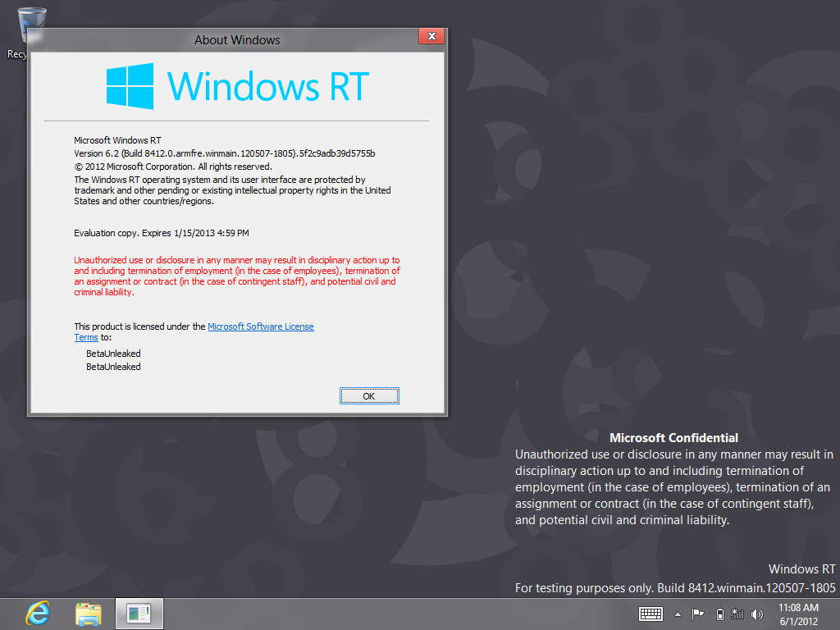
Task: Open File Explorer from taskbar
Action: click(x=89, y=614)
